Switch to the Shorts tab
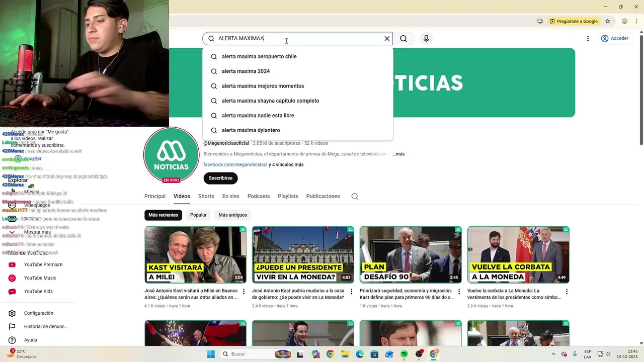Image resolution: width=644 pixels, height=362 pixels. tap(206, 196)
